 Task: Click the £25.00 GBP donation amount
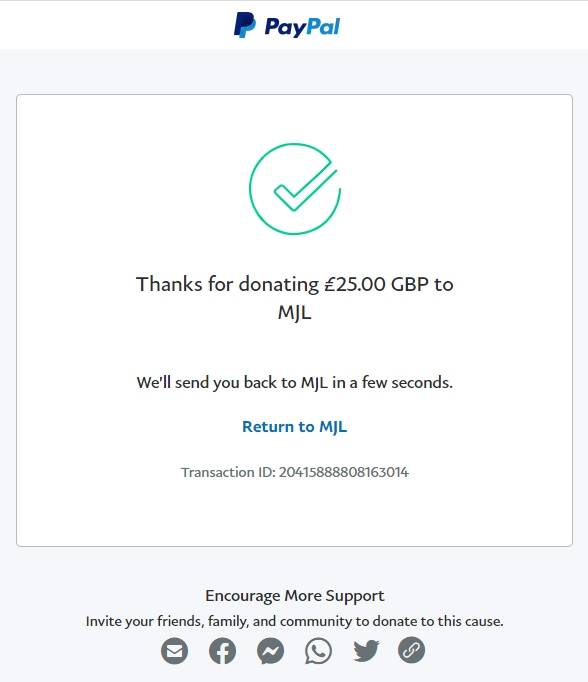[377, 284]
